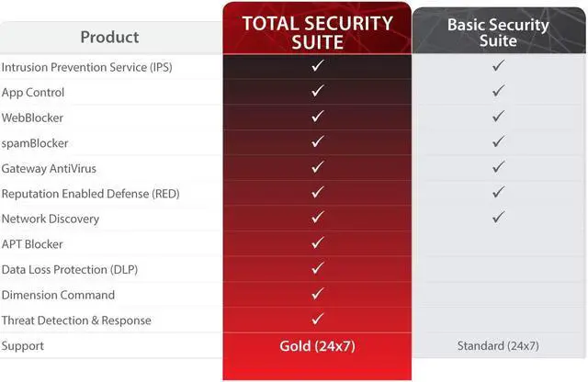Click the TOTAL SECURITY SUITE column header

[x=317, y=31]
